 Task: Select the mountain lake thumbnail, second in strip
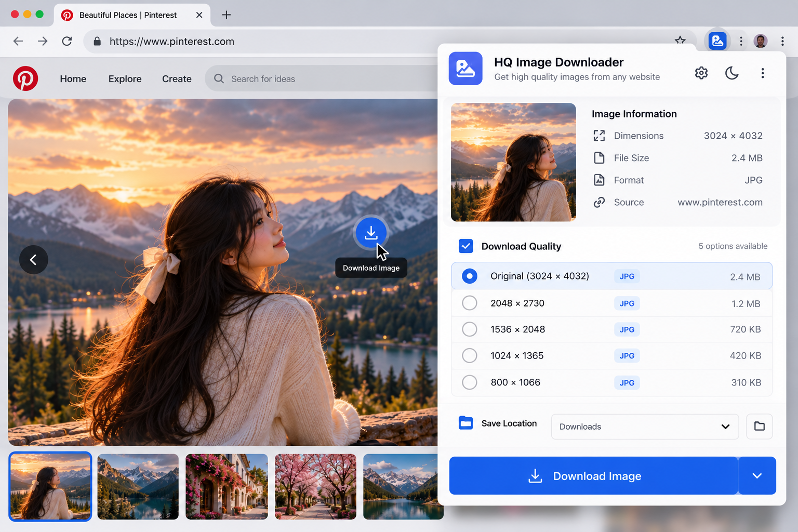click(x=138, y=487)
